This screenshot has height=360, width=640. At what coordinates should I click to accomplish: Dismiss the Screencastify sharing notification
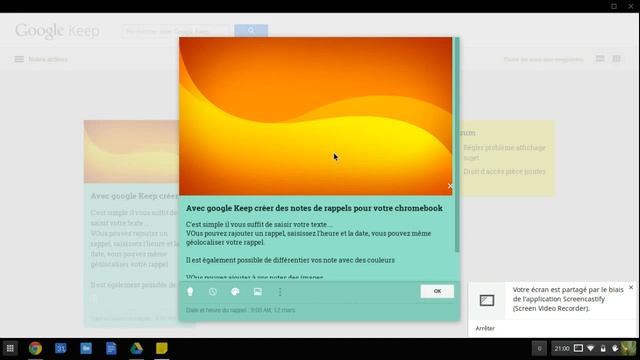631,287
